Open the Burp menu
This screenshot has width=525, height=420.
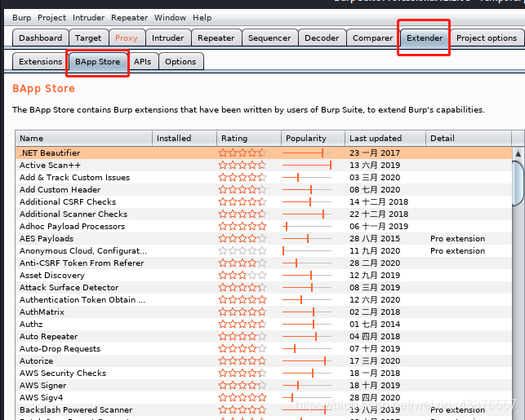tap(21, 18)
